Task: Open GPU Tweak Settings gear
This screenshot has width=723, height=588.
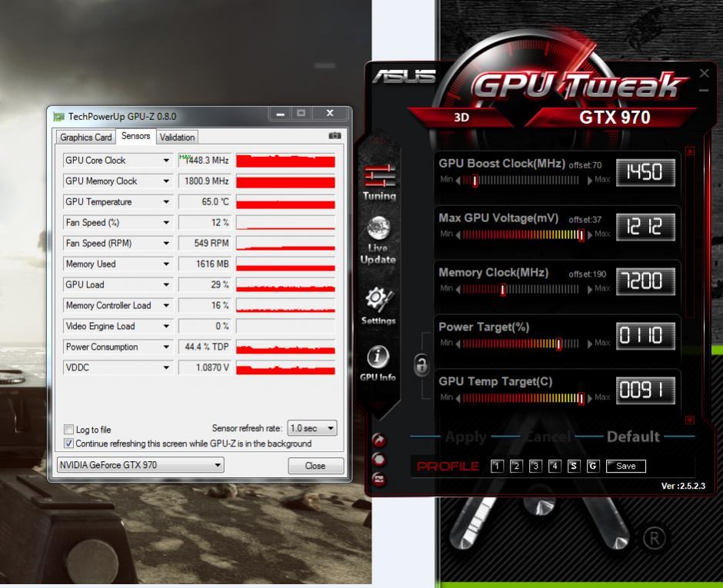Action: [378, 305]
